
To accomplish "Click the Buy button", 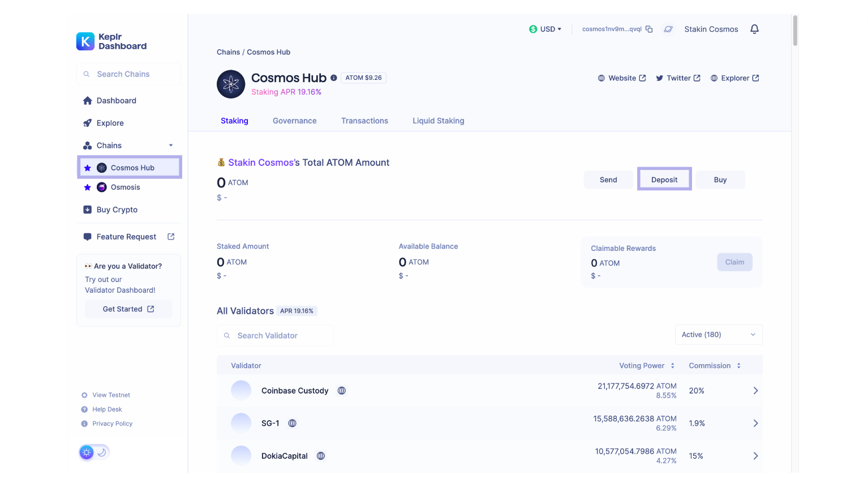I will click(x=720, y=180).
